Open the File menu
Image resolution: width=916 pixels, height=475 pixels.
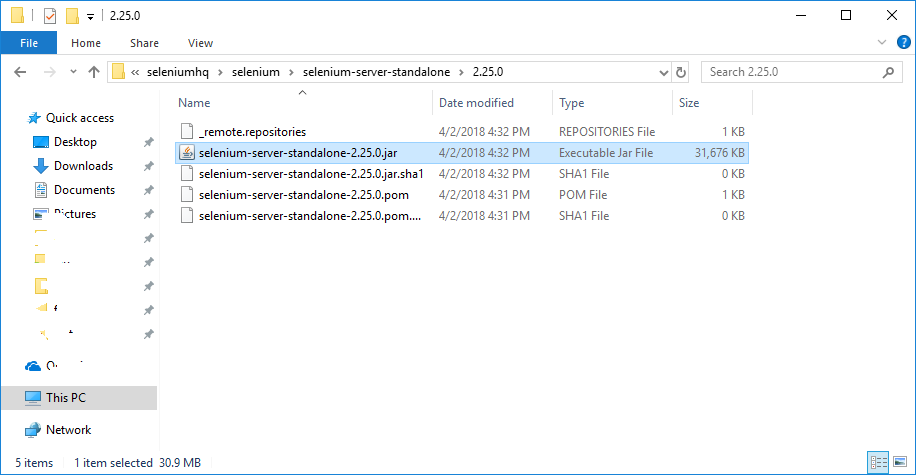29,43
